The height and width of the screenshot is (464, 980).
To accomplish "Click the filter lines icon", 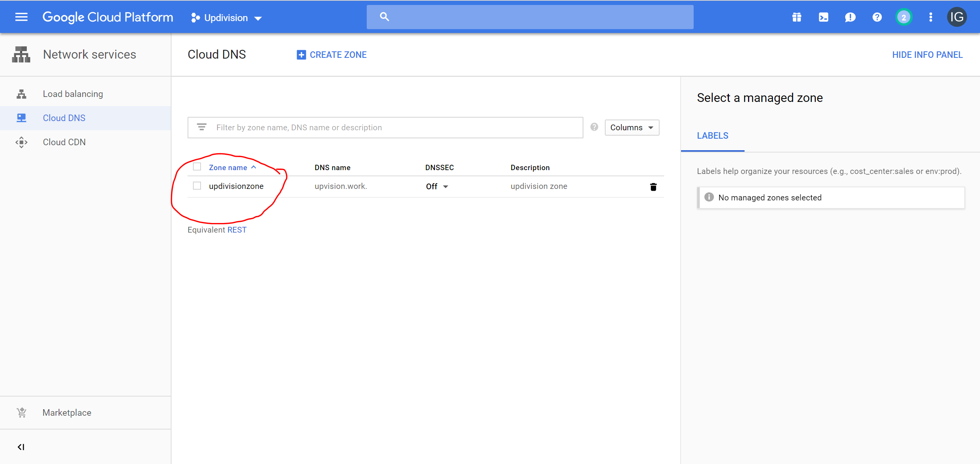I will coord(202,127).
